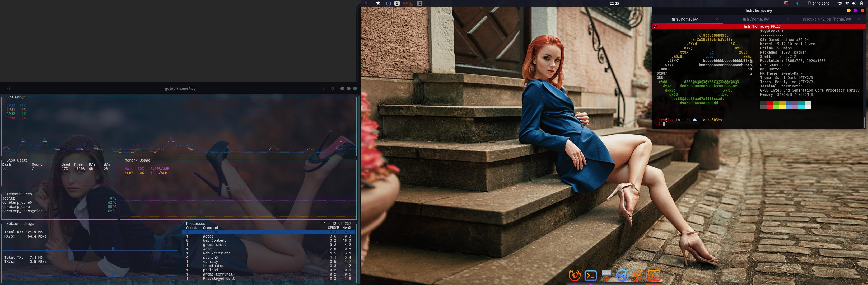Click the red 'fish /home/ivy 99x23' terminal titlebar
The image size is (868, 285).
(759, 26)
